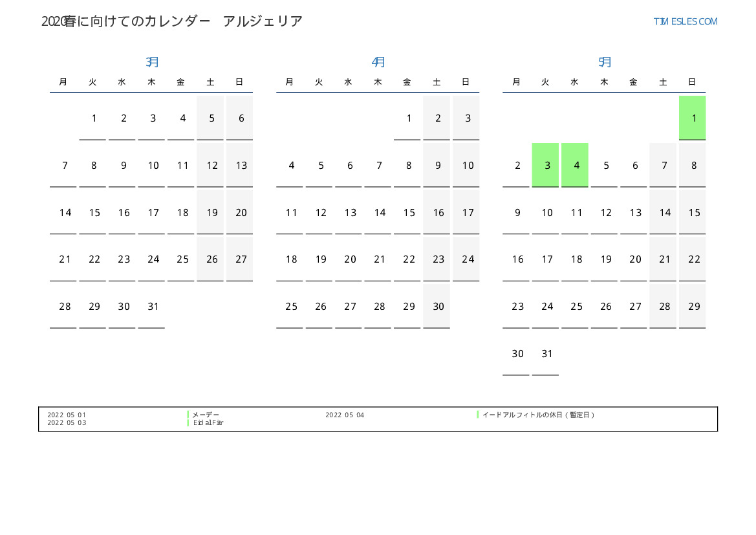Select the 2022 05 01 legend date
Viewport: 756px width, 535px height.
pos(67,415)
